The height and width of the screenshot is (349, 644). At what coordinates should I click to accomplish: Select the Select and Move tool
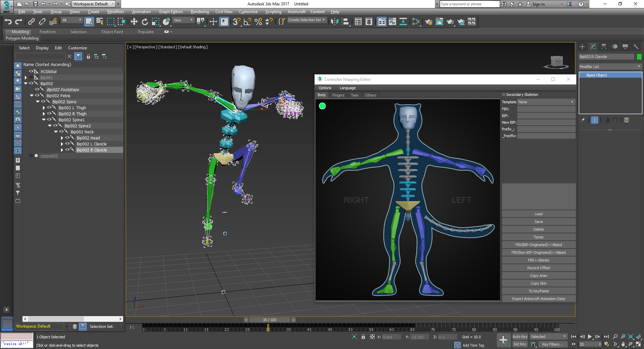point(134,22)
